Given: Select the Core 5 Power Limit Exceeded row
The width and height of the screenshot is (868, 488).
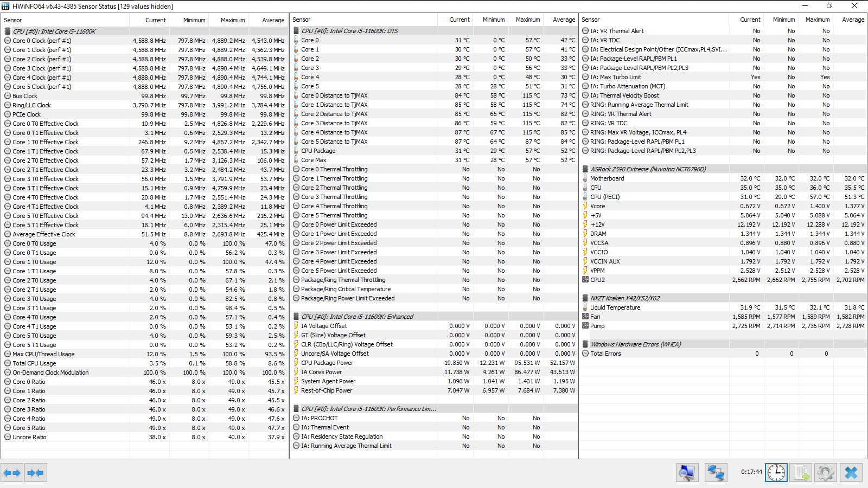Looking at the screenshot, I should (434, 271).
